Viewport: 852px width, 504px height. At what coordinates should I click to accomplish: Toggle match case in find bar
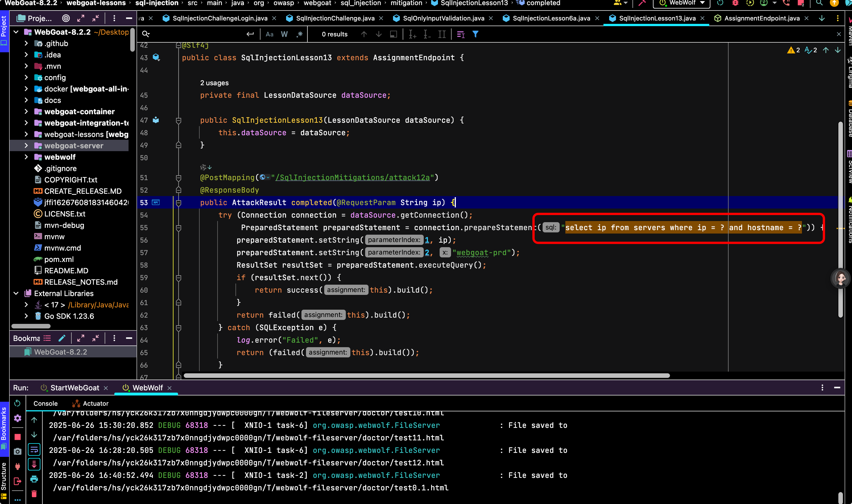coord(270,34)
